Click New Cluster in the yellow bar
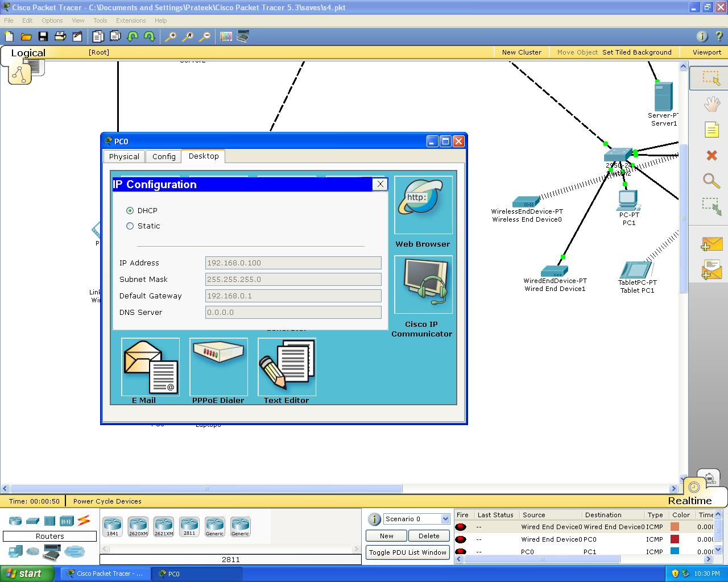Screen dimensions: 728x582 point(522,52)
